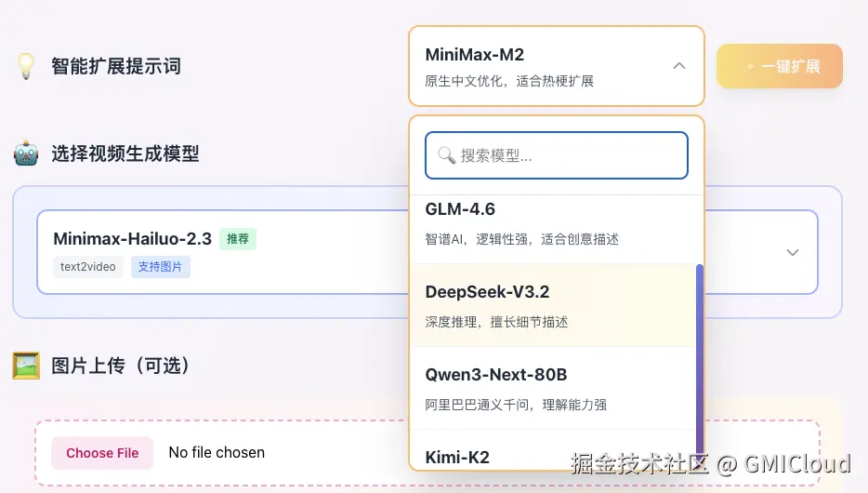Pick Qwen3-Next-80B in the dropdown list
This screenshot has height=493, width=868.
(552, 388)
